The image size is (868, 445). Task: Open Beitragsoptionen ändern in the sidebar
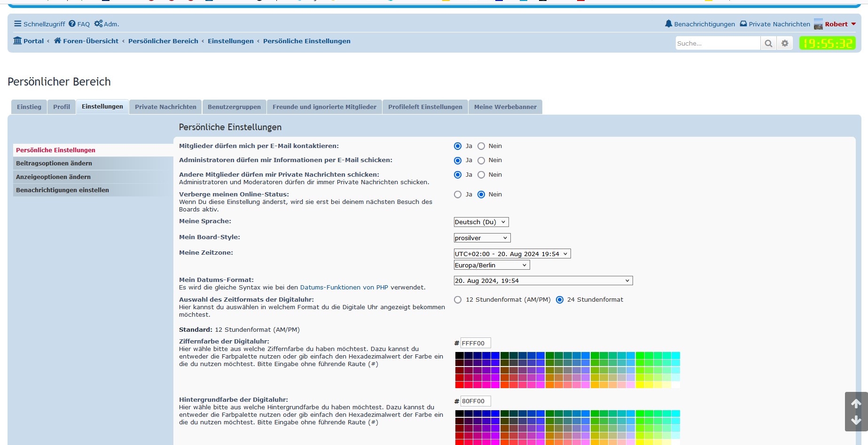[x=54, y=164]
